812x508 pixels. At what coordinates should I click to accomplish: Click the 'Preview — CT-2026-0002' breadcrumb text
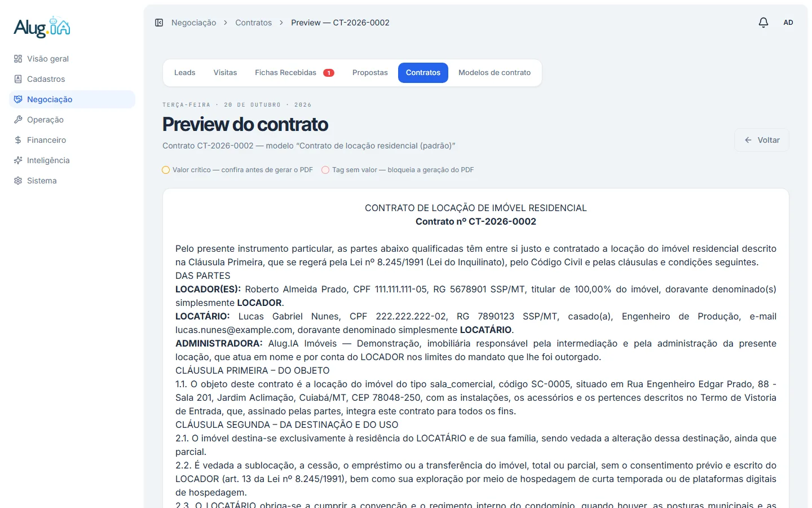pyautogui.click(x=340, y=23)
